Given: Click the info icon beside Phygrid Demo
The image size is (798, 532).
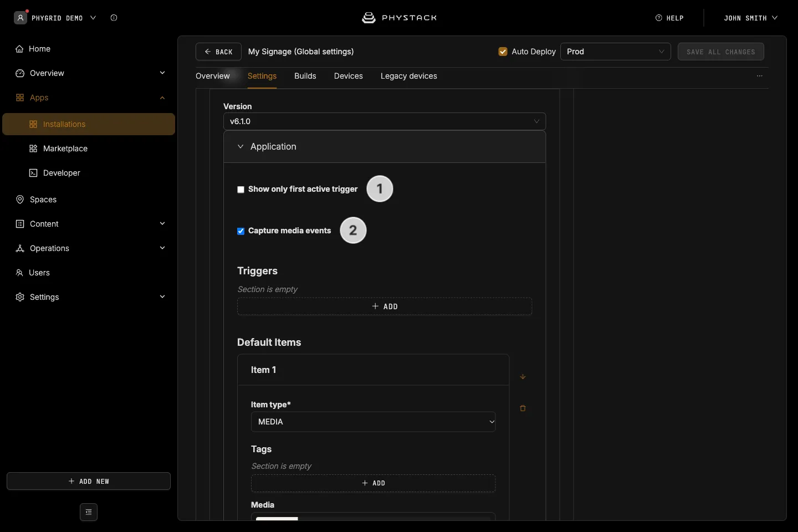Looking at the screenshot, I should click(x=114, y=18).
